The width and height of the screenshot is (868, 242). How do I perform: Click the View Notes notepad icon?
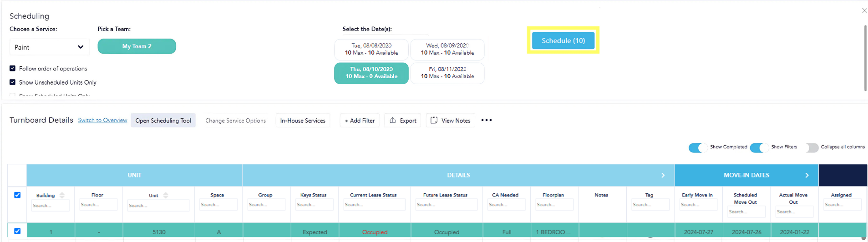click(x=434, y=120)
